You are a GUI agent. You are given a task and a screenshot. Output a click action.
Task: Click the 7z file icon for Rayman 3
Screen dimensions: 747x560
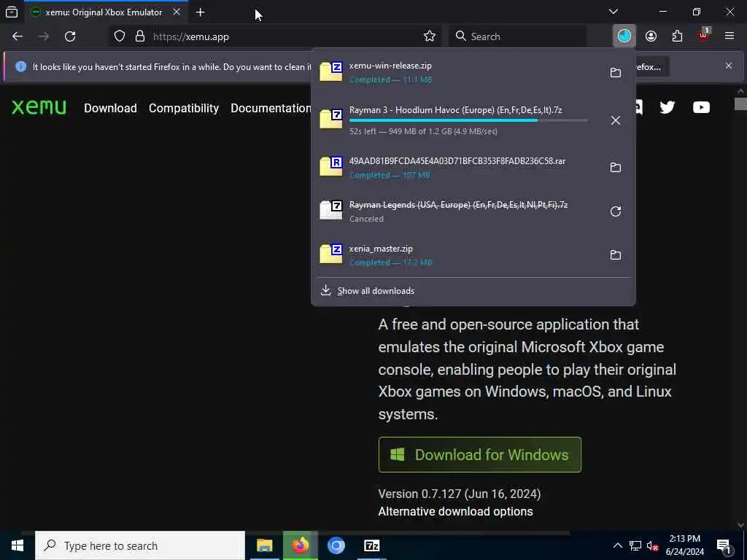click(x=331, y=119)
